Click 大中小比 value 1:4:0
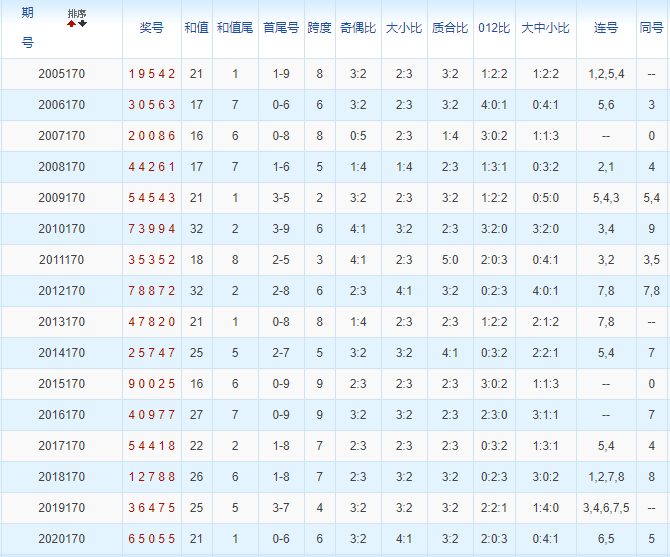Viewport: 670px width, 557px height. point(546,508)
